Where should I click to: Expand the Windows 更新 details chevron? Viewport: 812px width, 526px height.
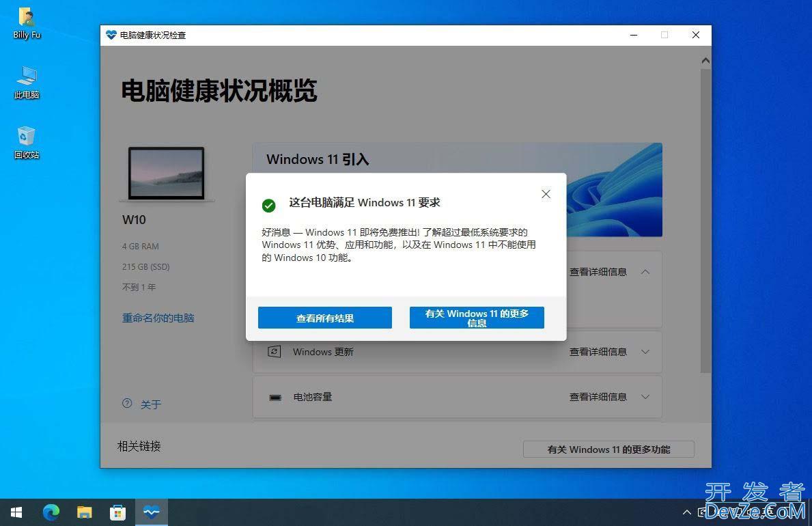click(x=645, y=352)
